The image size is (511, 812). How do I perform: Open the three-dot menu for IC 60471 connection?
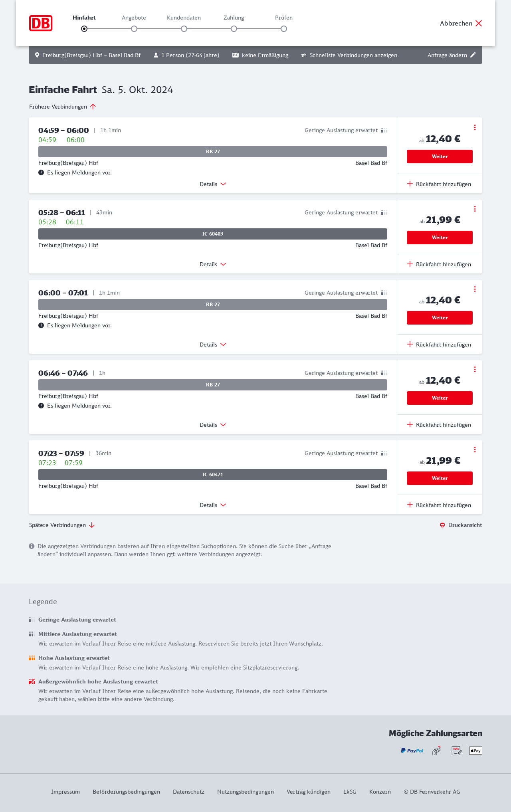tap(475, 450)
